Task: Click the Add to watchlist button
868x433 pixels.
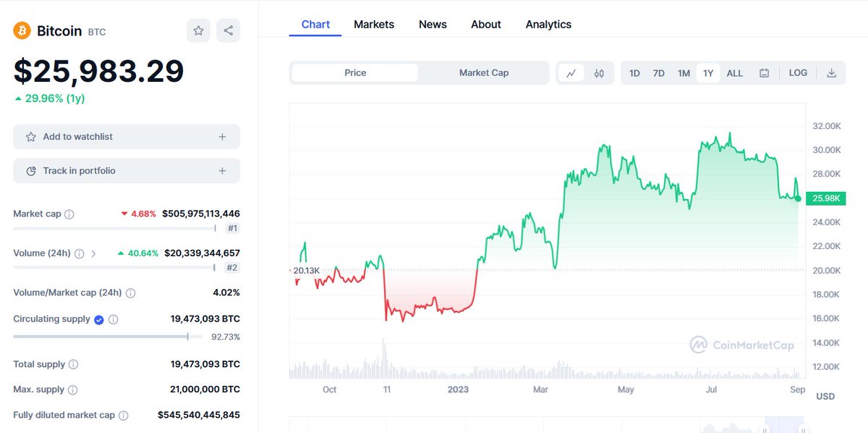Action: click(127, 137)
